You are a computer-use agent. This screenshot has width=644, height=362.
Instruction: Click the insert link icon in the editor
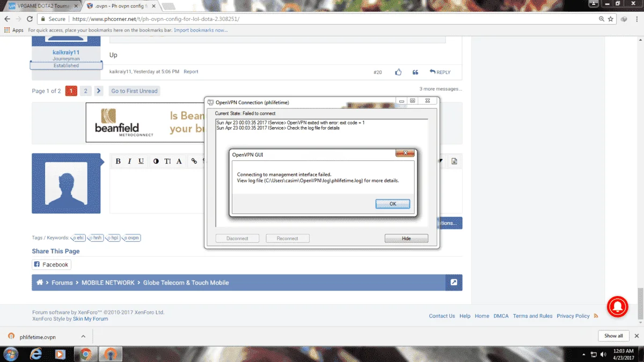point(194,161)
